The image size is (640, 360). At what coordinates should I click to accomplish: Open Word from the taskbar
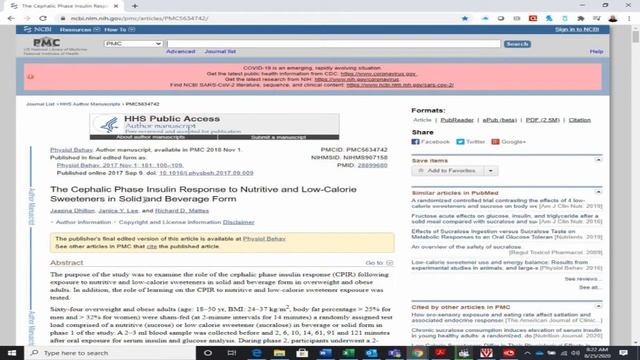325,353
